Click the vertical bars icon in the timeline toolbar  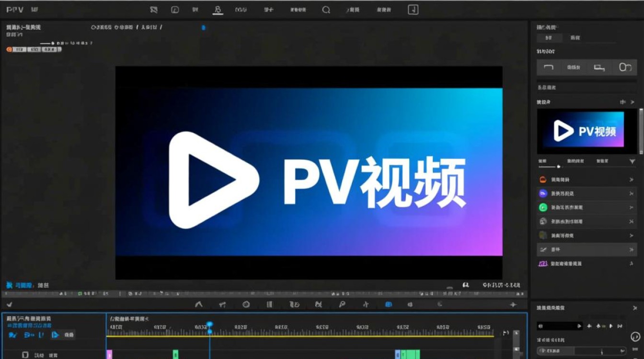tap(269, 304)
